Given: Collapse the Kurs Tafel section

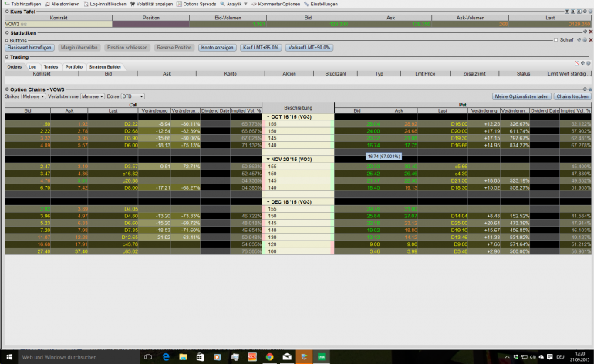Looking at the screenshot, I should click(7, 12).
